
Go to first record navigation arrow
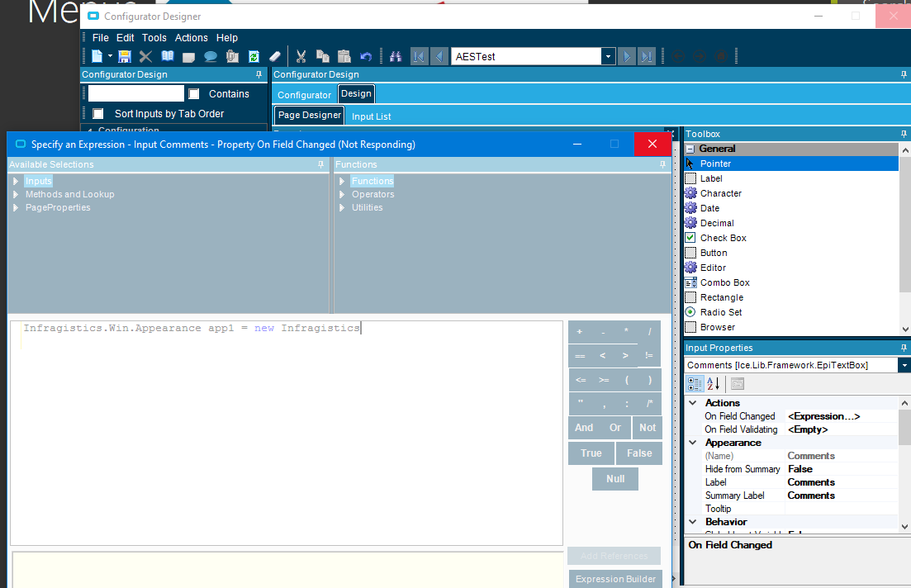(418, 56)
